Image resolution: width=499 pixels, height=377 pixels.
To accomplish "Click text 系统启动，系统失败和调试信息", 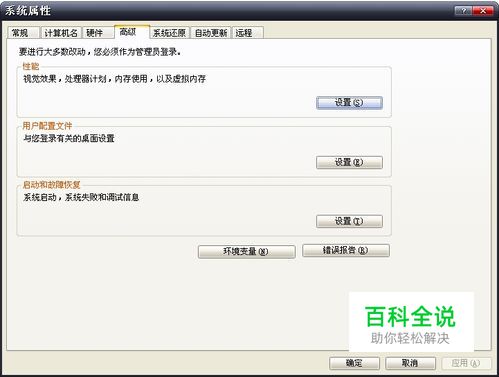I will point(81,197).
